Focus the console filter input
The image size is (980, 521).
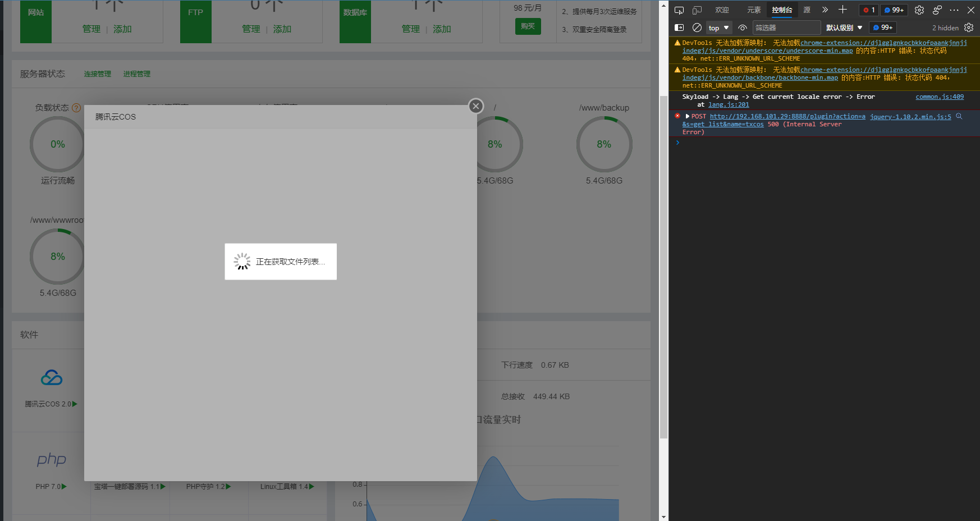786,28
